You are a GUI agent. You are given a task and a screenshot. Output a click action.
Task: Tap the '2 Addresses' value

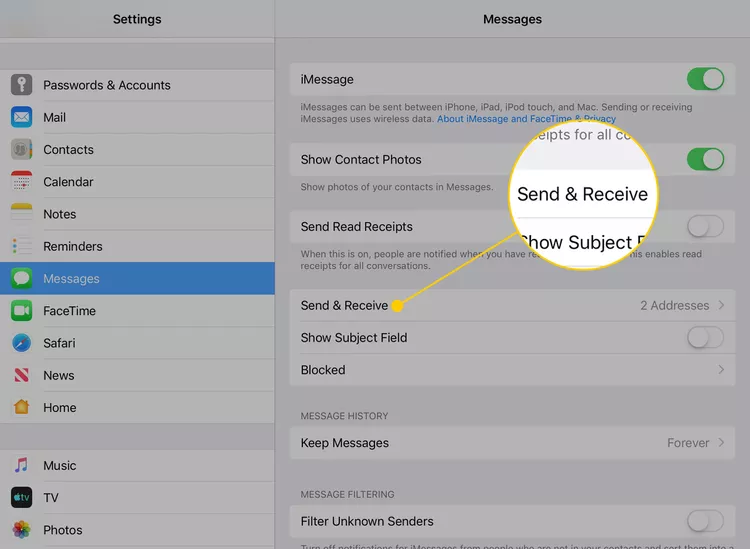(x=674, y=305)
